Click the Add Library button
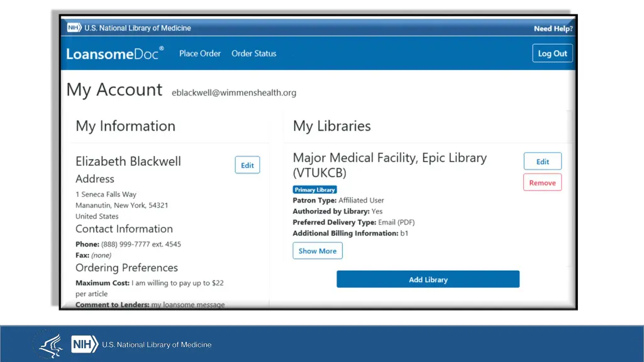Viewport: 644px width, 362px height. pyautogui.click(x=428, y=280)
